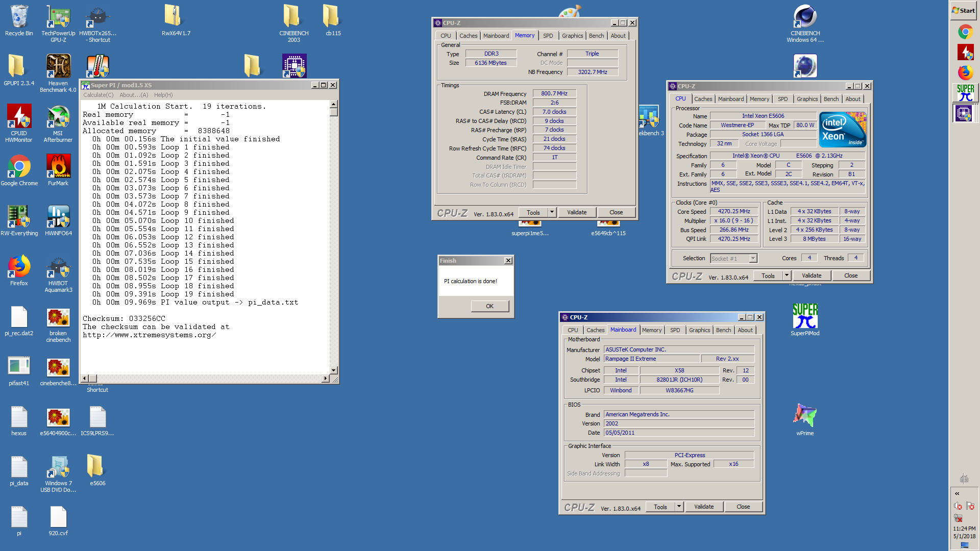Open the cb115 folder

tap(333, 20)
